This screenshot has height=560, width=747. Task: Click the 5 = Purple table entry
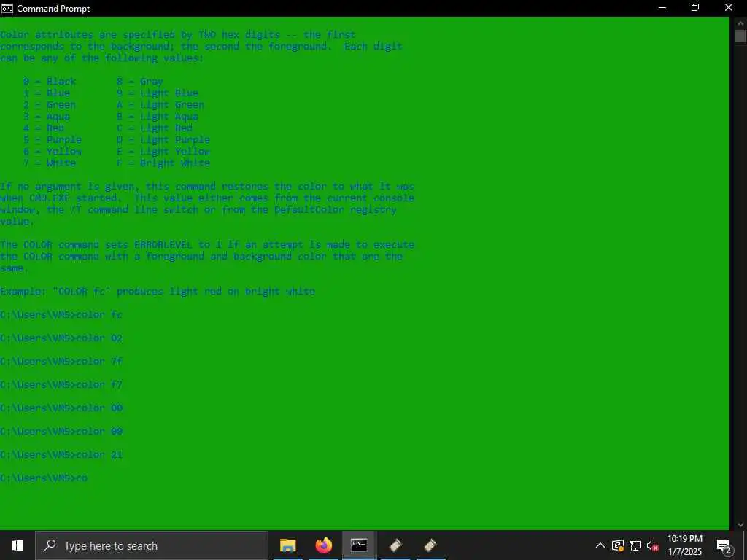(x=53, y=139)
